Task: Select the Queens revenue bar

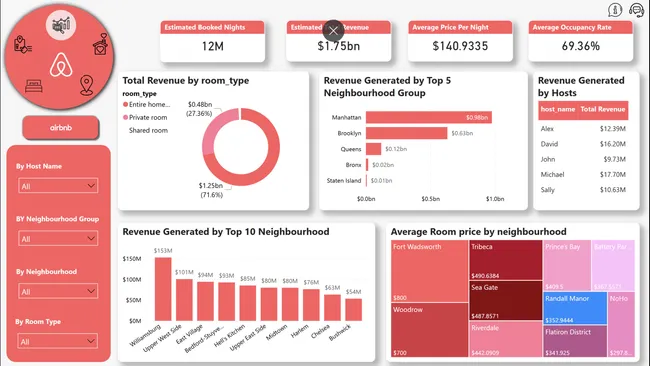Action: point(374,149)
